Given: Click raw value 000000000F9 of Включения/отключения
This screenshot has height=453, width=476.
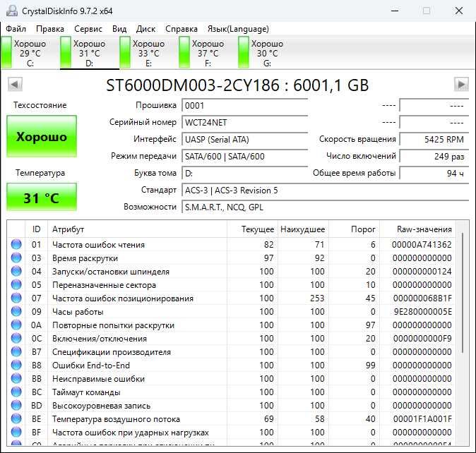Looking at the screenshot, I should pos(422,339).
